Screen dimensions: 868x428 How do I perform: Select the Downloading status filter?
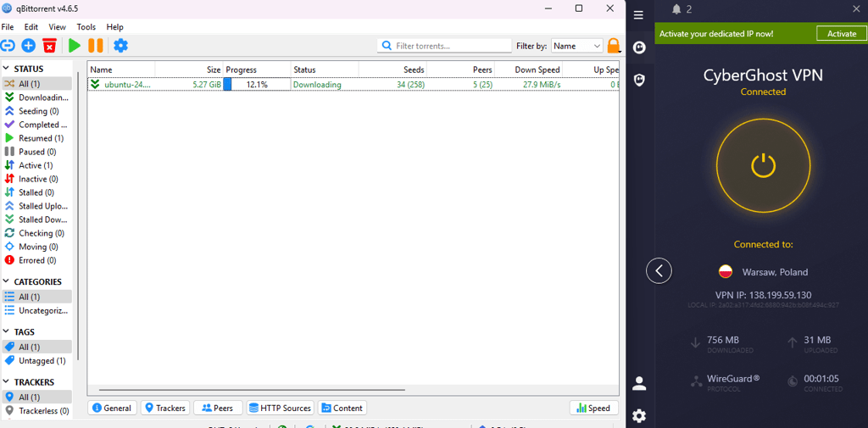coord(36,97)
